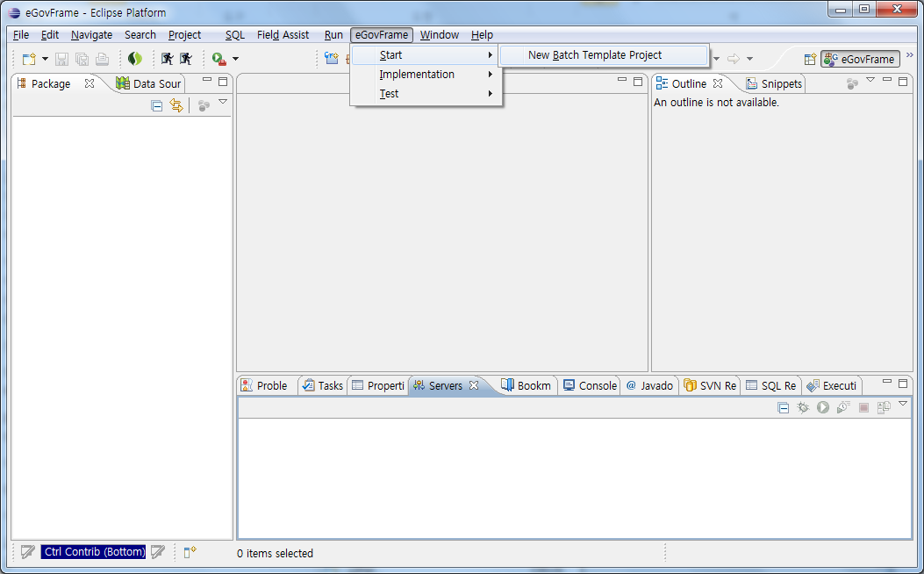Select the eGovFrame perspective button
Viewport: 924px width, 574px height.
click(860, 60)
